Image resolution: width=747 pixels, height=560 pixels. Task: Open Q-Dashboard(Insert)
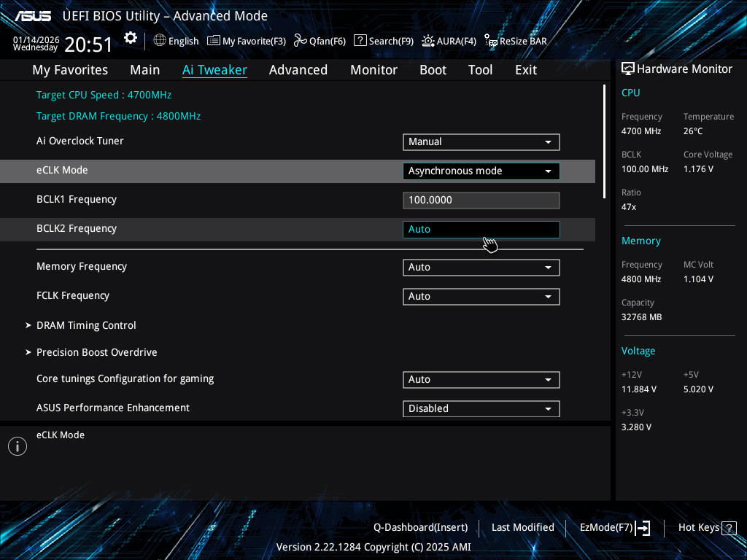point(421,528)
